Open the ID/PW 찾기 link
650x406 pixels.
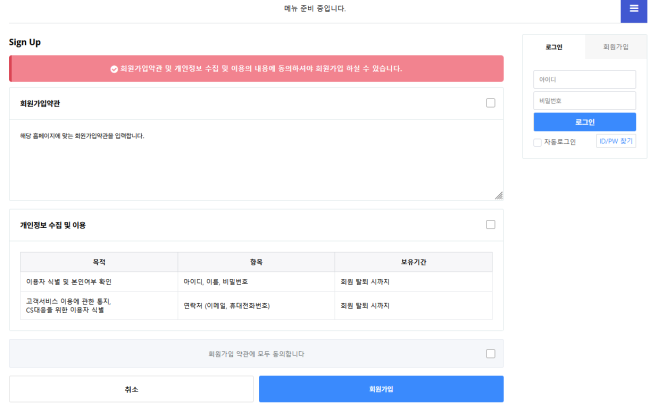click(x=616, y=141)
